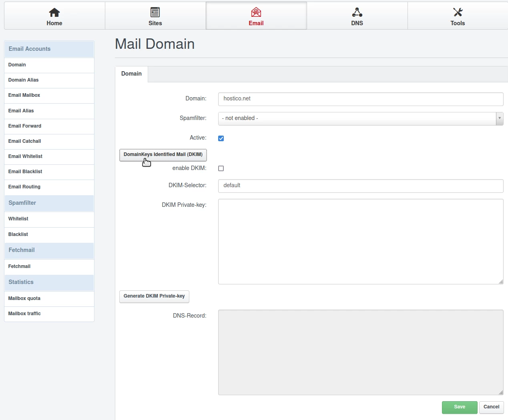Screen dimensions: 508x420
Task: Click Generate DKIM Private-key button
Action: click(x=154, y=296)
